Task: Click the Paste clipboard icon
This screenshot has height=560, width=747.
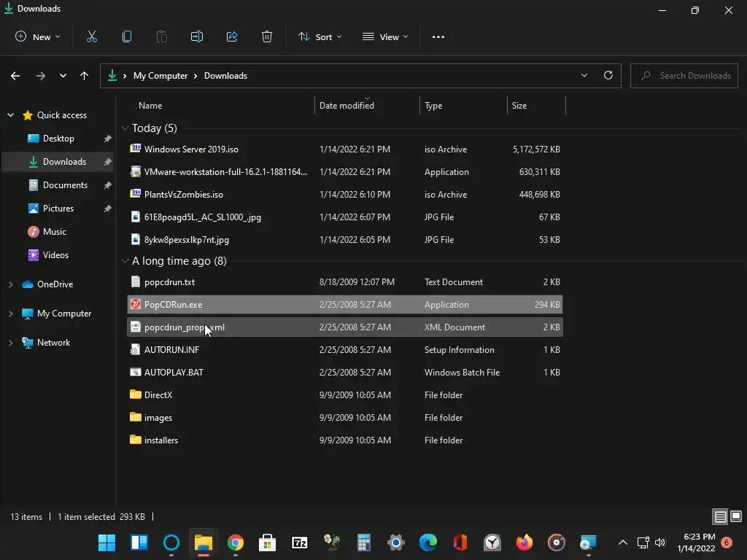Action: point(162,36)
